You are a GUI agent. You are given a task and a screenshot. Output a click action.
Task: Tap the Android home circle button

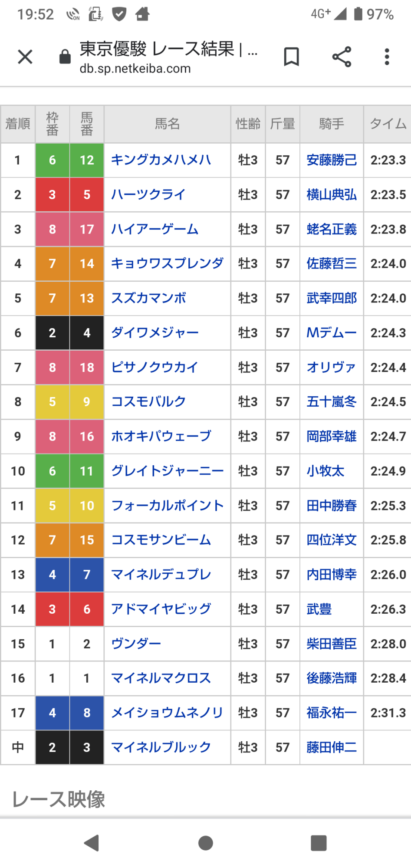pyautogui.click(x=205, y=843)
